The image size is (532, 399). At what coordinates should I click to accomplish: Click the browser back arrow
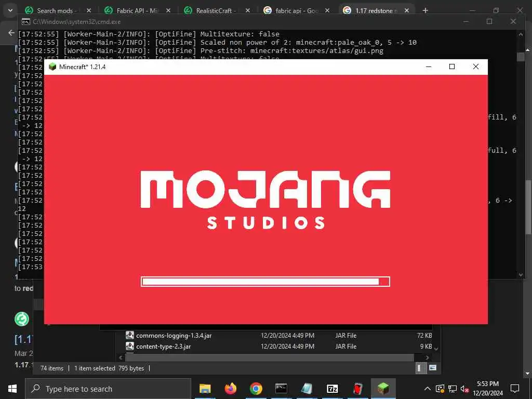coord(11,33)
